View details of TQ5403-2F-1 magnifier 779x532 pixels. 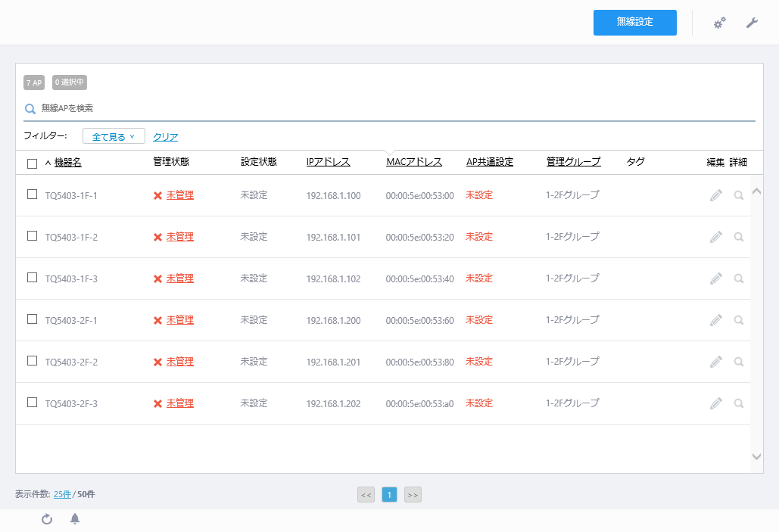tap(739, 320)
